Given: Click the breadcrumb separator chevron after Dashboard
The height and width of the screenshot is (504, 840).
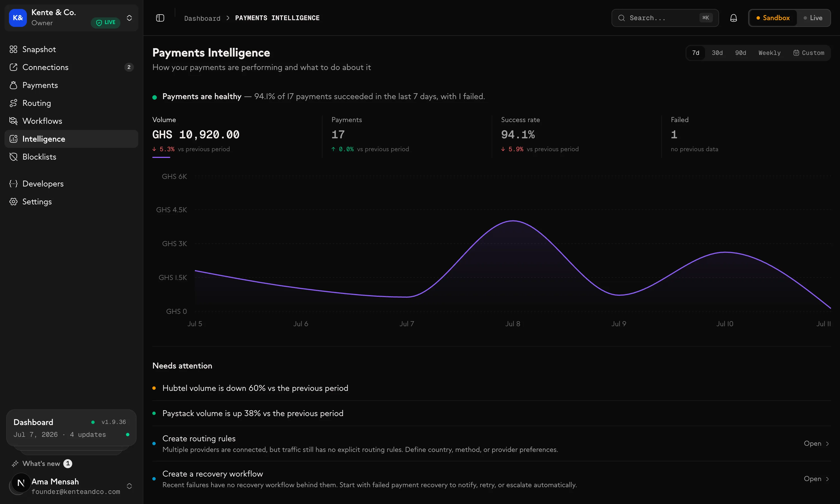Looking at the screenshot, I should [228, 18].
